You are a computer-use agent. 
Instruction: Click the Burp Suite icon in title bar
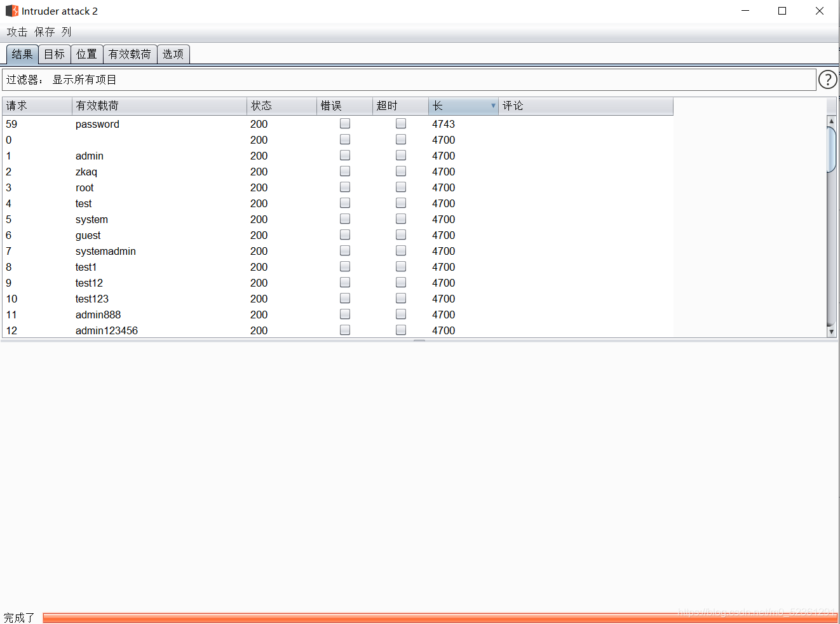[x=12, y=11]
